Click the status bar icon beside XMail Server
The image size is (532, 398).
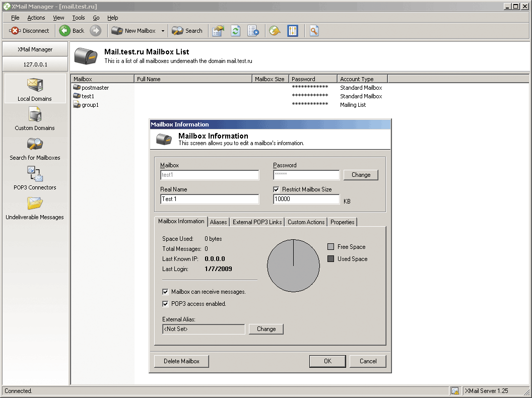455,391
